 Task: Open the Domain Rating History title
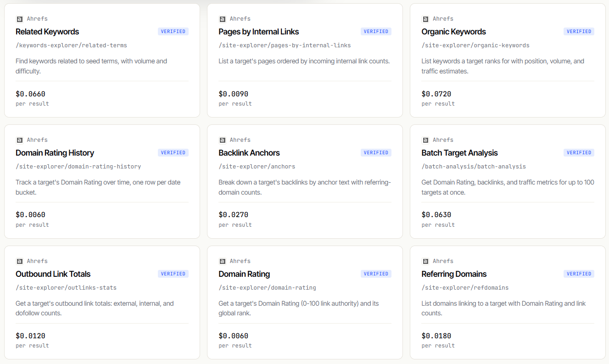click(55, 153)
